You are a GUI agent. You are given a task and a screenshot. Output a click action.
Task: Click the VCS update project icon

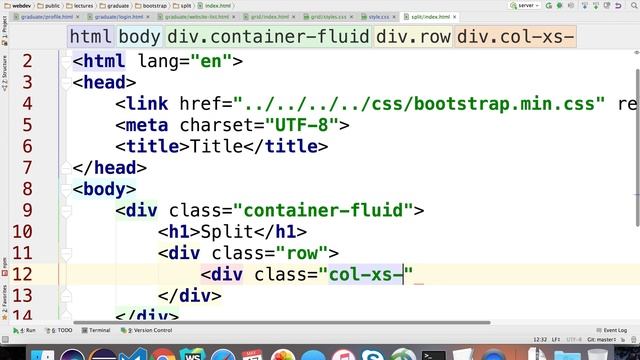[585, 5]
